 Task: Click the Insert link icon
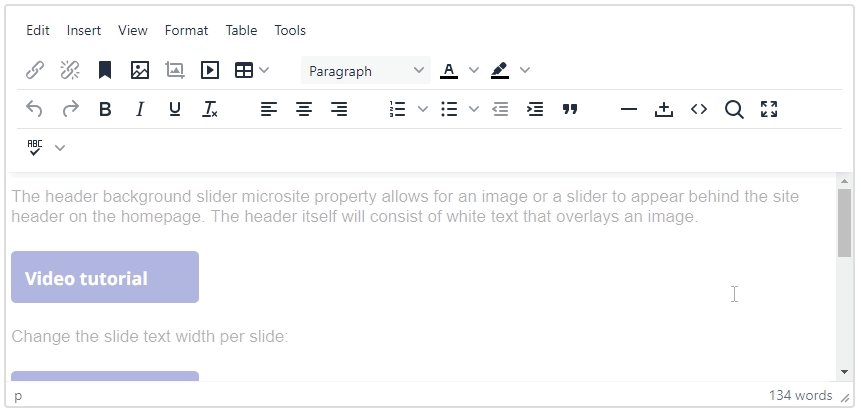[35, 70]
